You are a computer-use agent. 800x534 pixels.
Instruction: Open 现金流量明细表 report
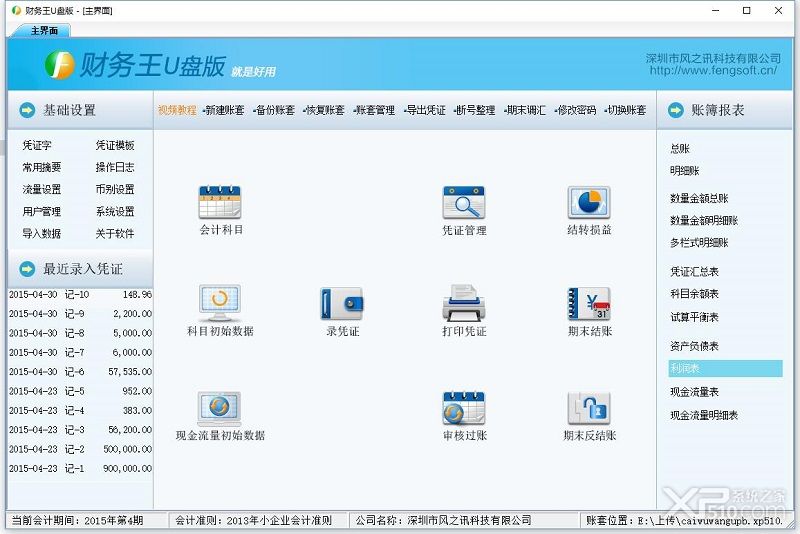point(704,416)
